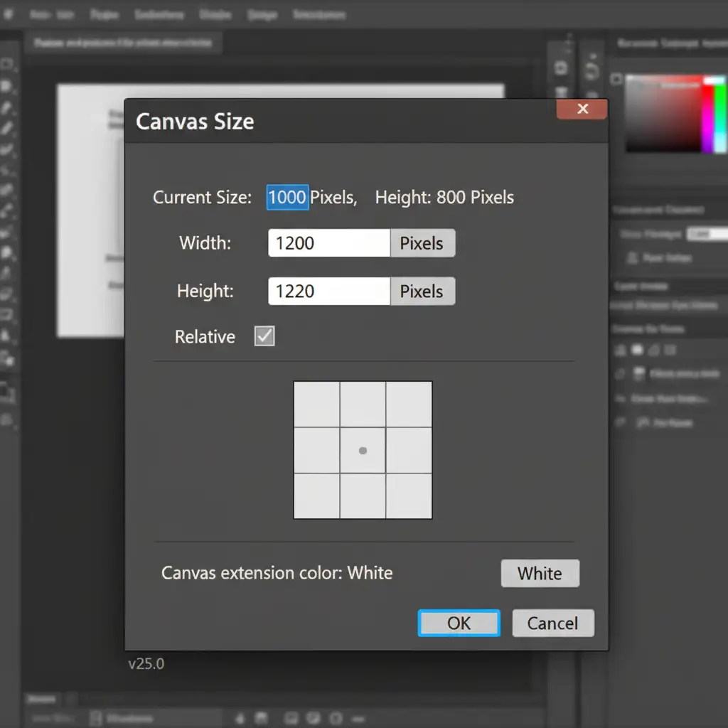
Task: Click the Height field showing 1220
Action: click(328, 291)
